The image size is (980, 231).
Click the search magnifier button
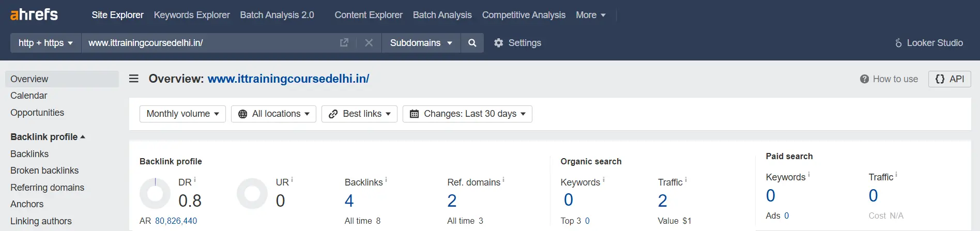coord(472,43)
